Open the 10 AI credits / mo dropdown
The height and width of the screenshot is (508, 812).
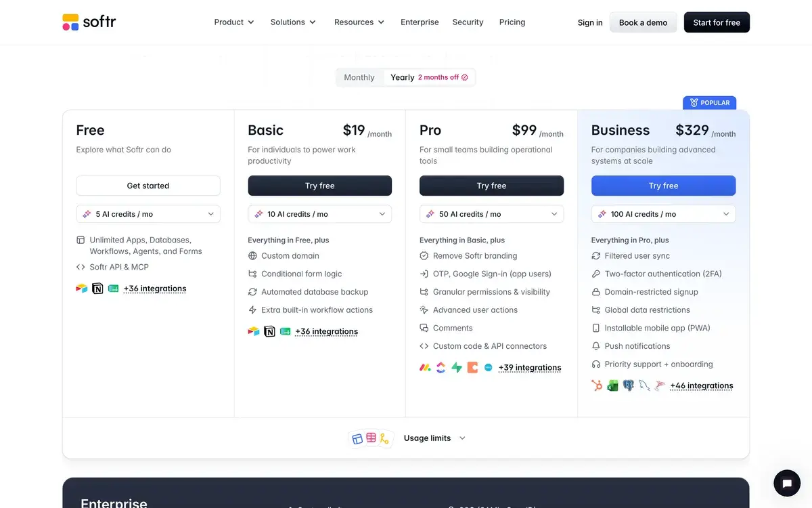point(320,214)
